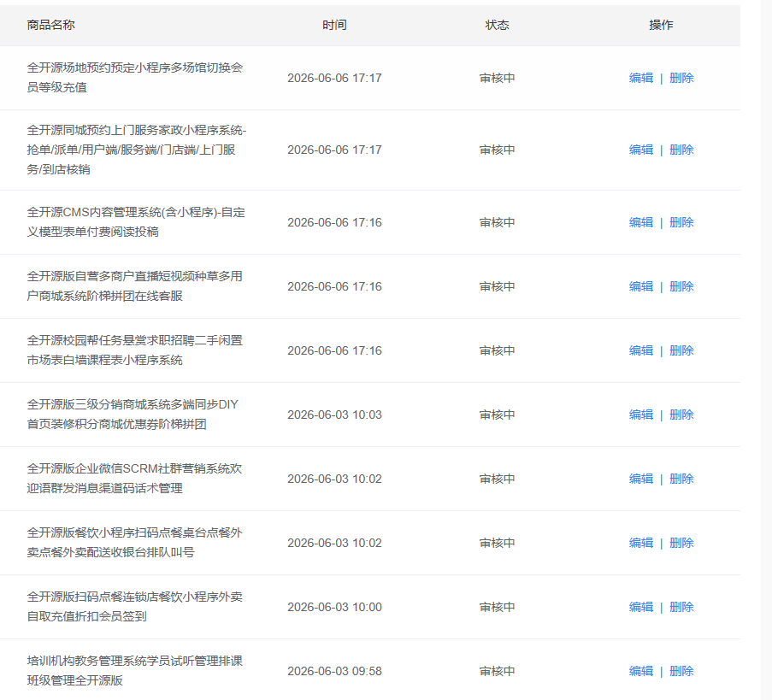Delete the 自营多商户直播短视频 product
Viewport: 772px width, 700px height.
pos(681,286)
